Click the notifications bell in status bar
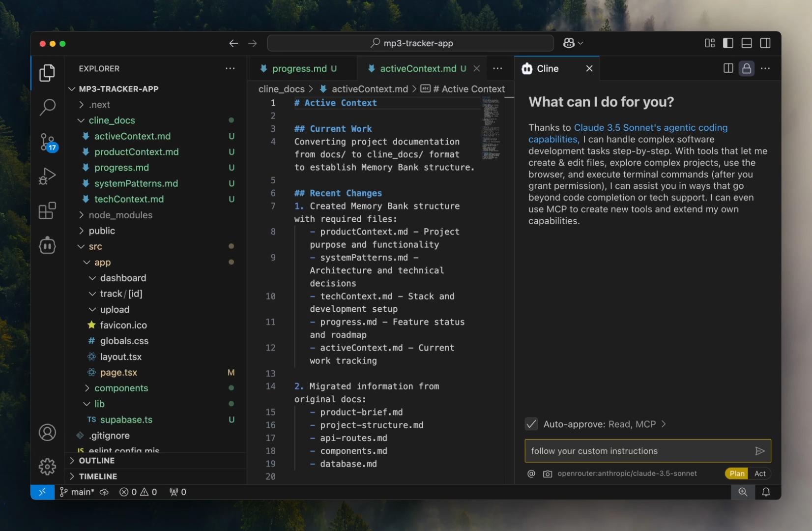Screen dimensions: 812x531 click(x=766, y=492)
